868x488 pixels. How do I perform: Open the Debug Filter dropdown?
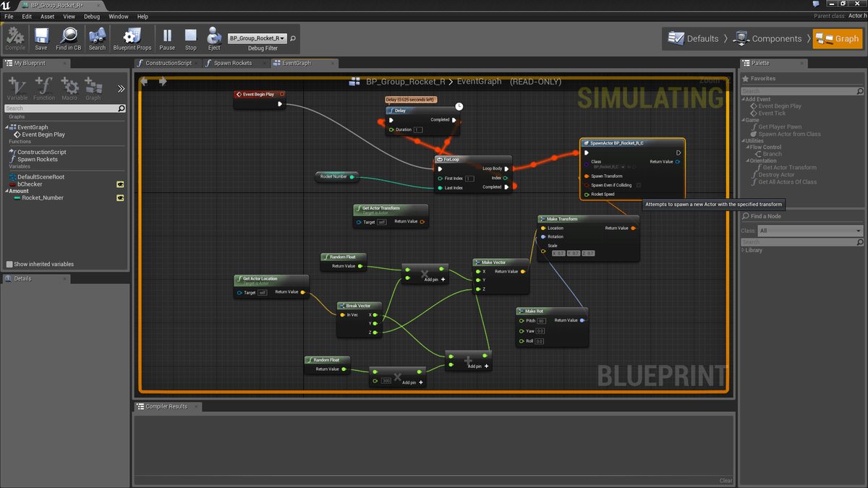pyautogui.click(x=257, y=38)
